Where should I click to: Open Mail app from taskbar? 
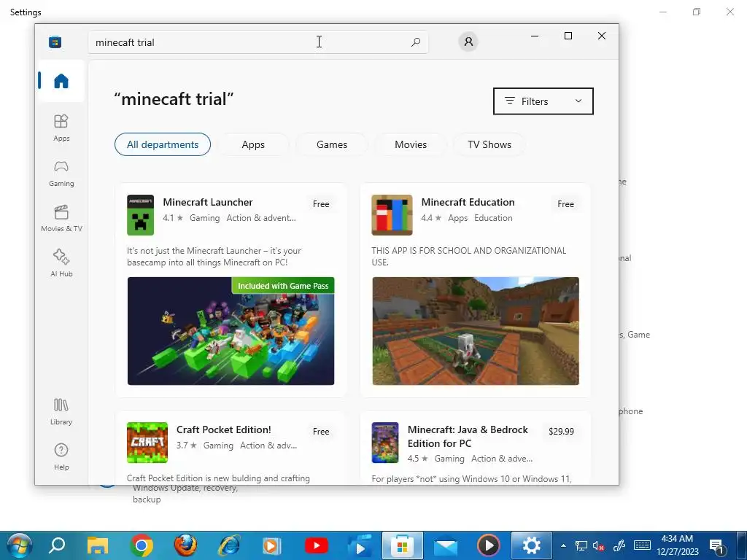(x=446, y=547)
